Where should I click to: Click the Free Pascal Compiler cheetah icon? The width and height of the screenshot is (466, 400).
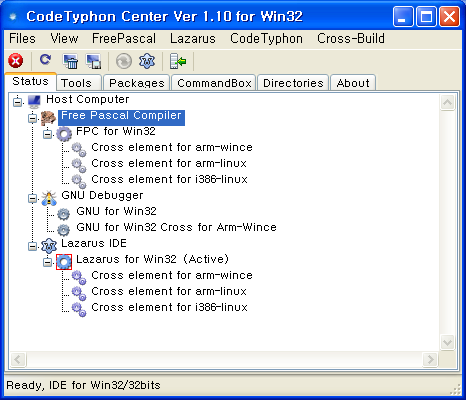pos(48,118)
